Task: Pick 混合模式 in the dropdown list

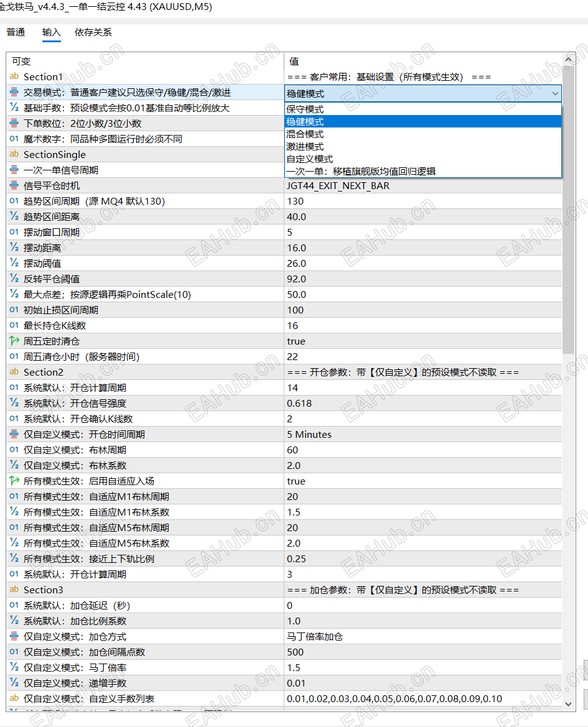Action: pyautogui.click(x=423, y=134)
